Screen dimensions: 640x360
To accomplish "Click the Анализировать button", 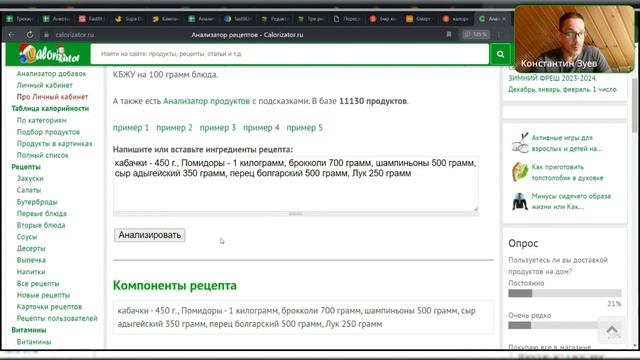I will (149, 235).
